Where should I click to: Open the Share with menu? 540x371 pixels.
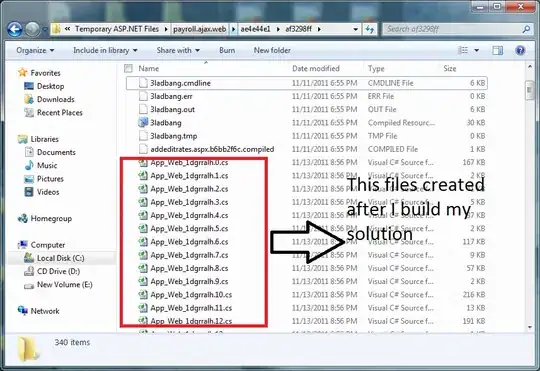click(178, 50)
